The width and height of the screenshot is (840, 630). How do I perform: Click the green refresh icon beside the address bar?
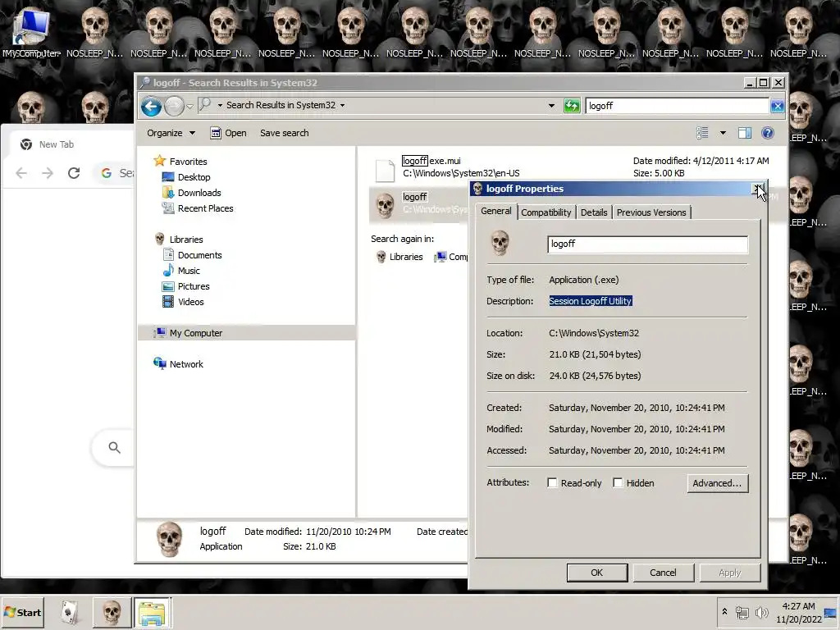(x=572, y=106)
